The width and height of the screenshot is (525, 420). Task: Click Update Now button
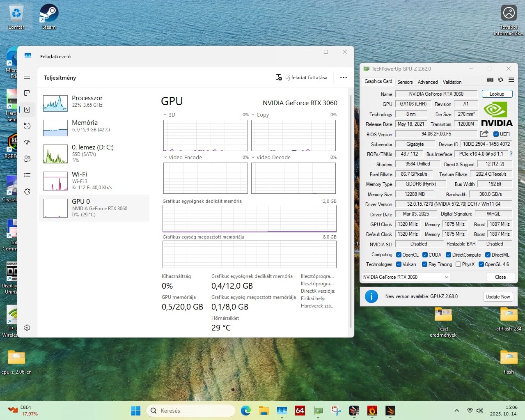497,297
